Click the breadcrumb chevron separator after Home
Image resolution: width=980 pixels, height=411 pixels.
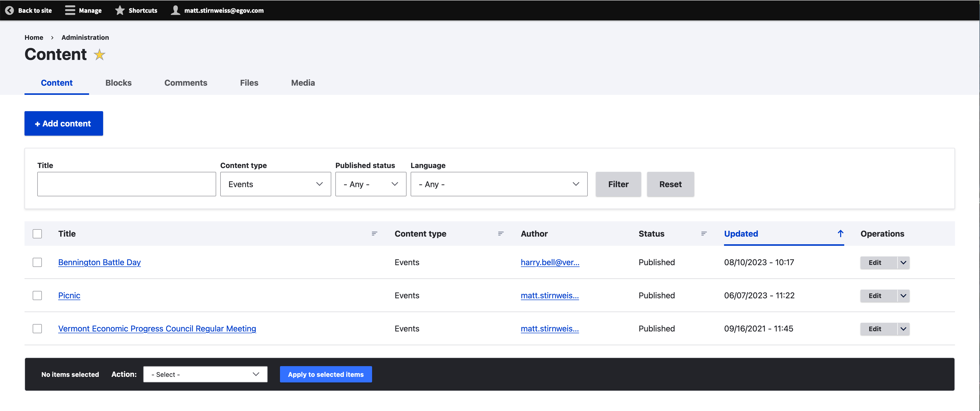52,38
